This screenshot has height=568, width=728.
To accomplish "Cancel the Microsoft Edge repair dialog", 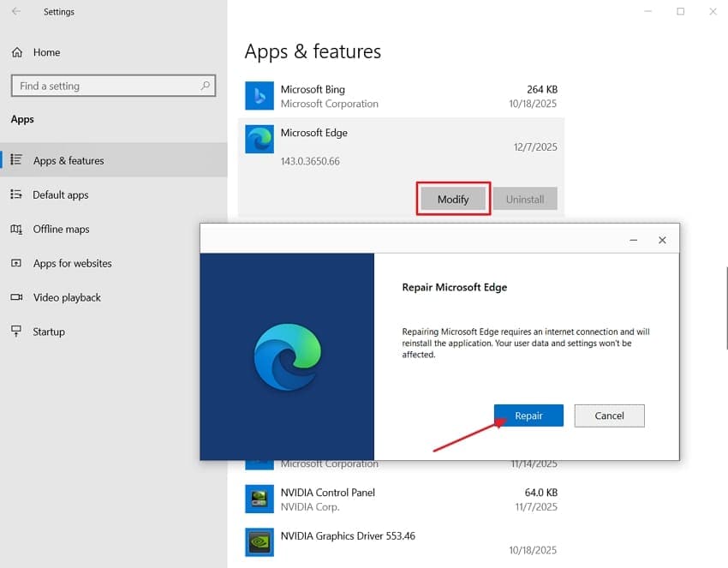I will click(609, 416).
